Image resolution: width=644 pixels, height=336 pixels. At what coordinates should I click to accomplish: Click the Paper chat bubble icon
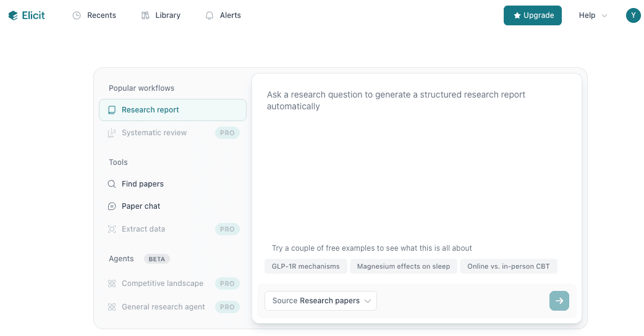click(112, 206)
